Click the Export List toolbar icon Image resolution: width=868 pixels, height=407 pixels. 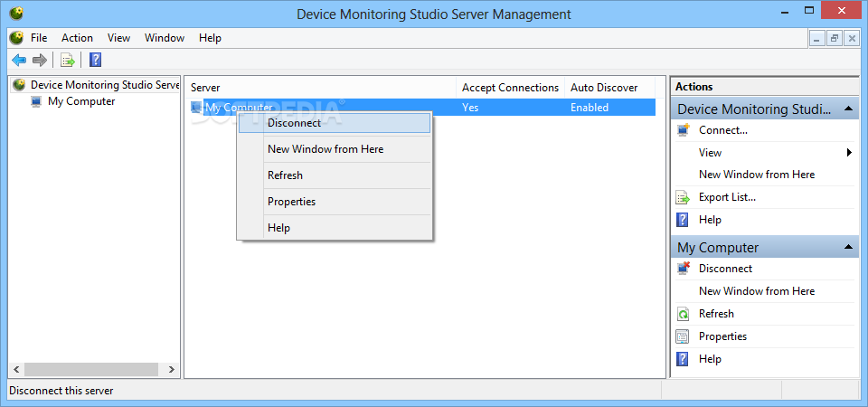click(x=68, y=60)
